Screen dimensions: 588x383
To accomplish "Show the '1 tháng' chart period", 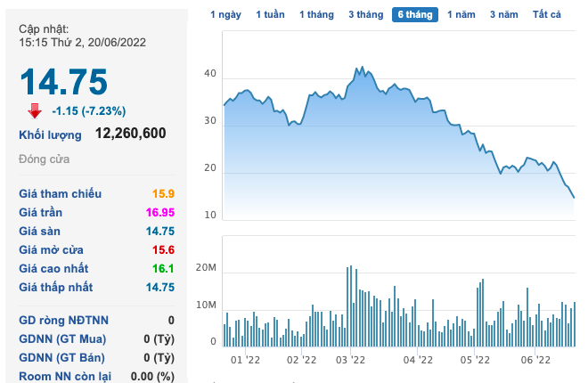I will click(316, 14).
